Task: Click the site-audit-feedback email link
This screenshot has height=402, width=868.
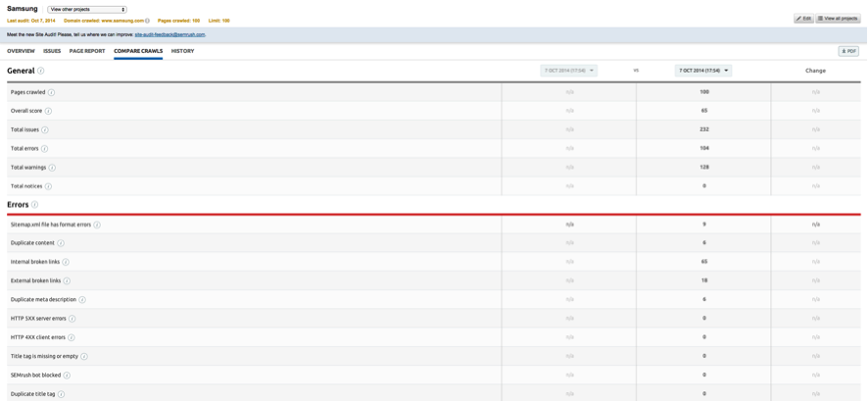Action: [x=169, y=34]
